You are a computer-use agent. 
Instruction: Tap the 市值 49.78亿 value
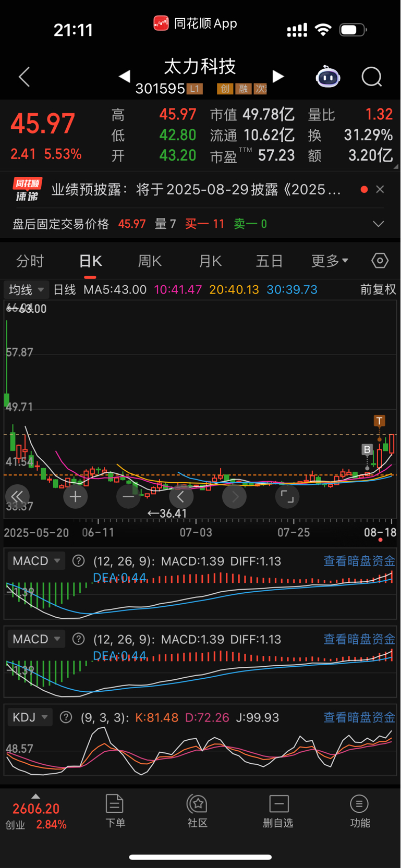[x=252, y=114]
